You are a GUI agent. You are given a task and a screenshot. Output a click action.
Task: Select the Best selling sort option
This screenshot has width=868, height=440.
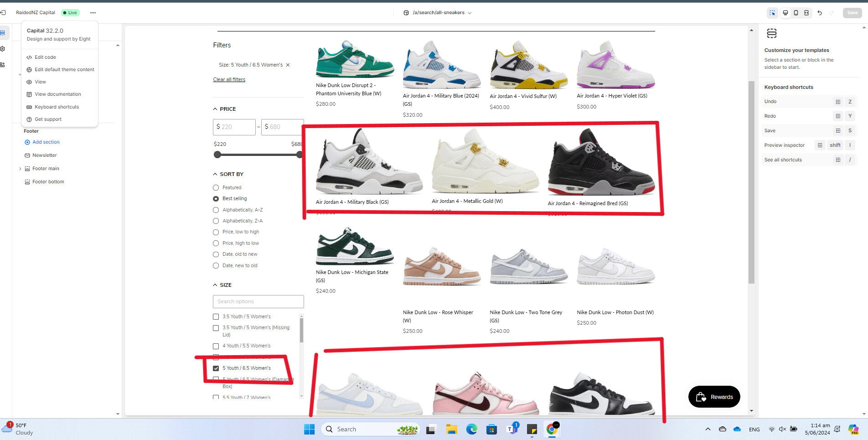tap(216, 199)
